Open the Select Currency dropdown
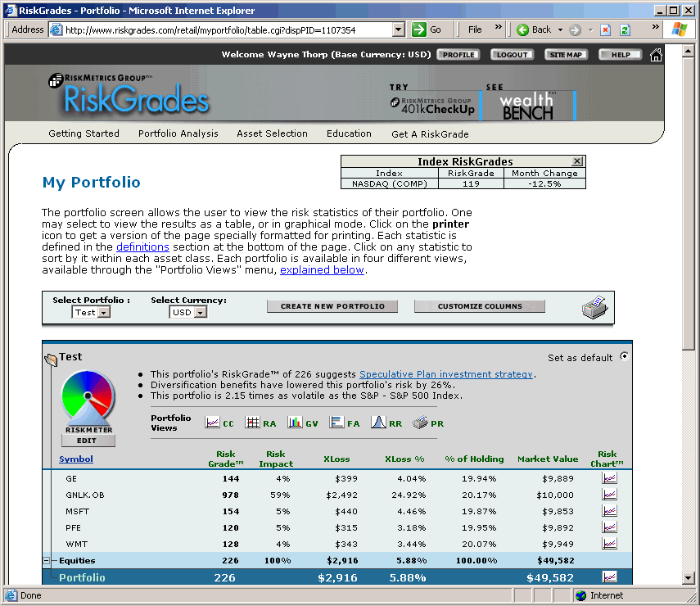This screenshot has height=606, width=700. click(x=201, y=313)
